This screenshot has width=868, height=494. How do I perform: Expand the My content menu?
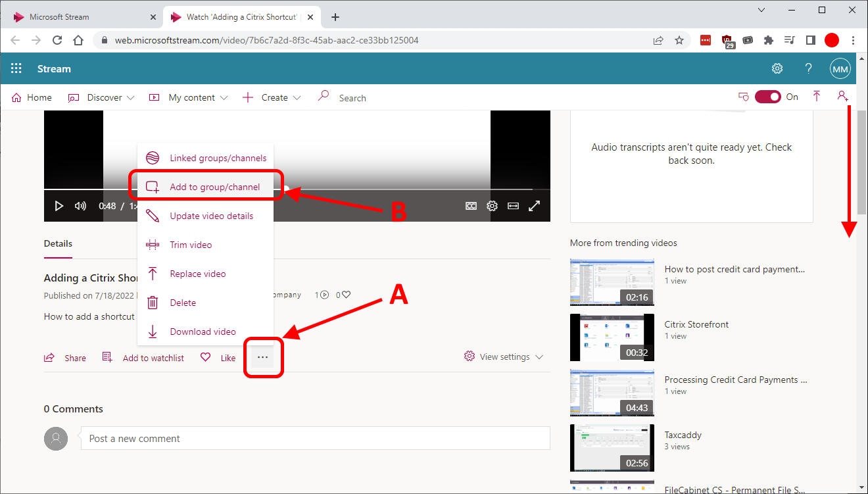[x=188, y=97]
